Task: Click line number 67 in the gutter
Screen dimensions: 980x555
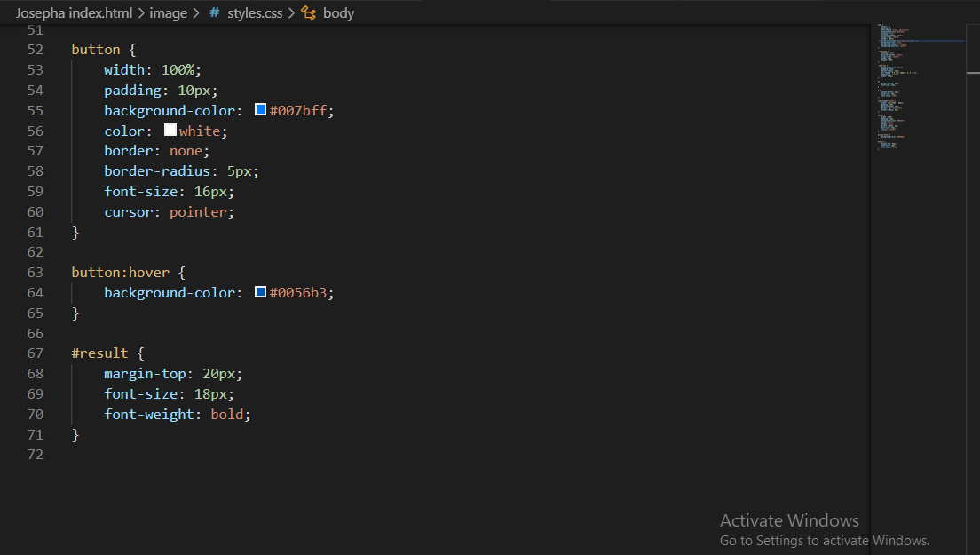Action: (x=36, y=353)
